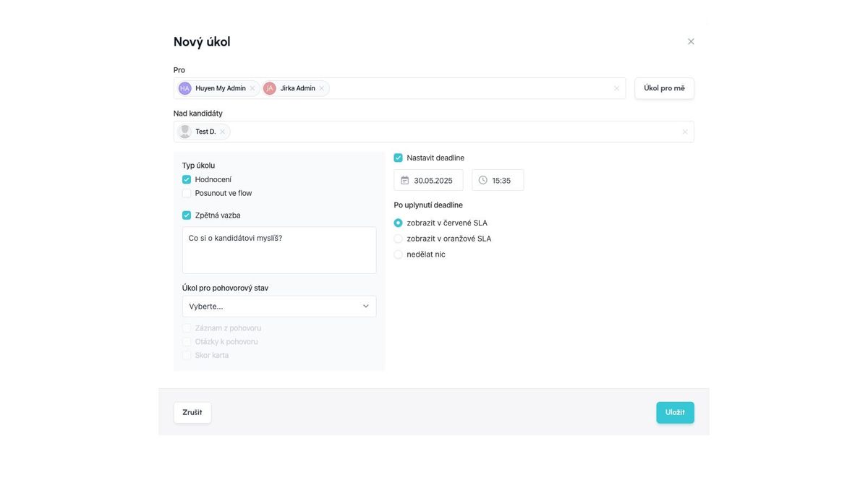The height and width of the screenshot is (488, 868).
Task: Check the Otázky k pohovoru checkbox
Action: click(187, 342)
